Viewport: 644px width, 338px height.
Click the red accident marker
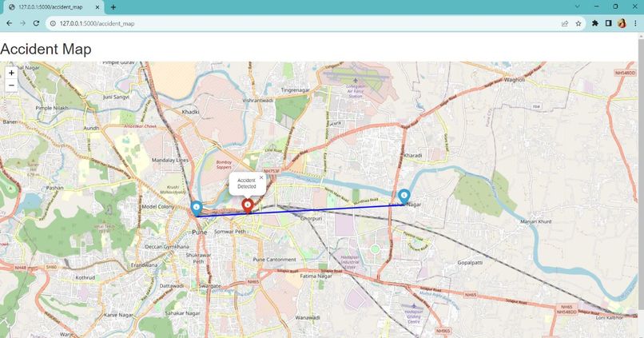247,206
